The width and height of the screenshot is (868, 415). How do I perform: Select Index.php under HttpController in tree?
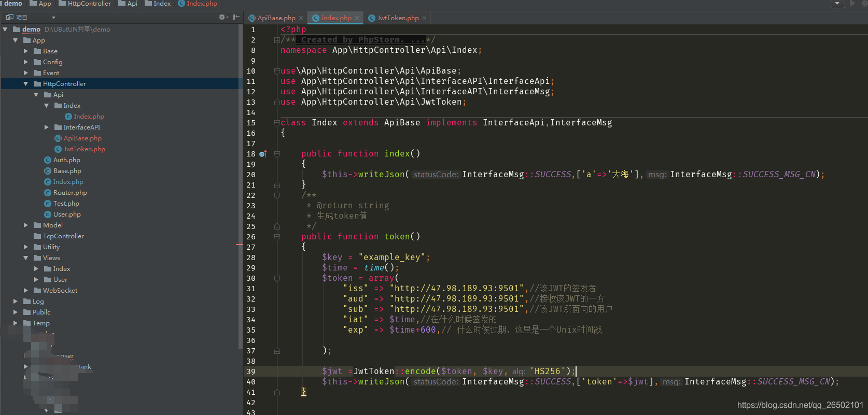(68, 182)
